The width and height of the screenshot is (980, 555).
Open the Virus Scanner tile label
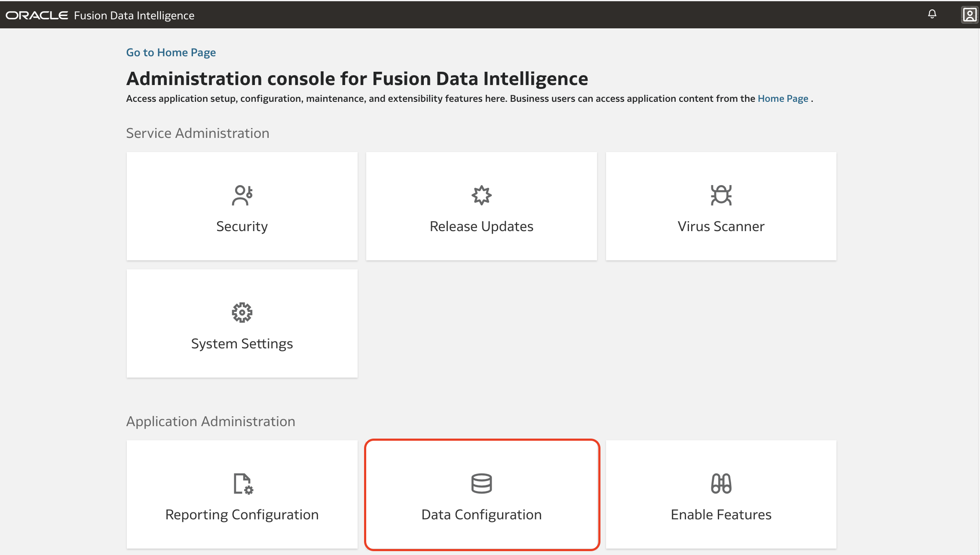pyautogui.click(x=721, y=226)
